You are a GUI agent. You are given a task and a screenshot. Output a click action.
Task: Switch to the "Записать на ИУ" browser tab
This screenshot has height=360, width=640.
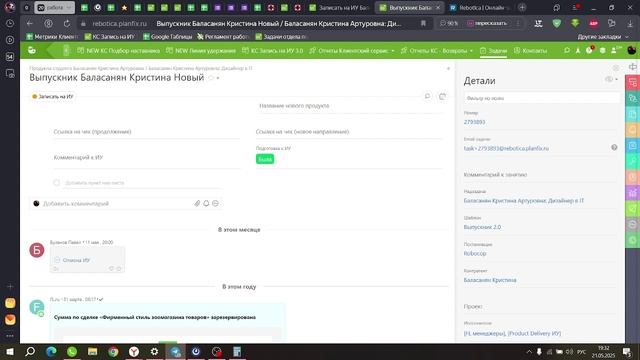click(x=340, y=7)
